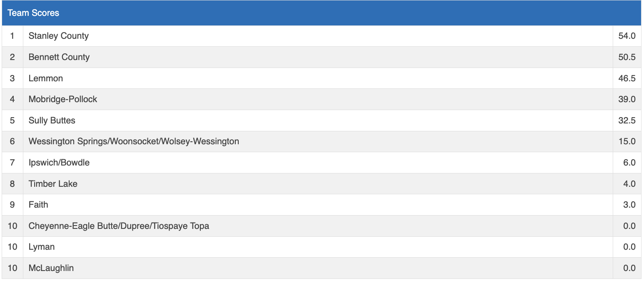Select the 32.5 score value
The image size is (644, 281).
[627, 120]
